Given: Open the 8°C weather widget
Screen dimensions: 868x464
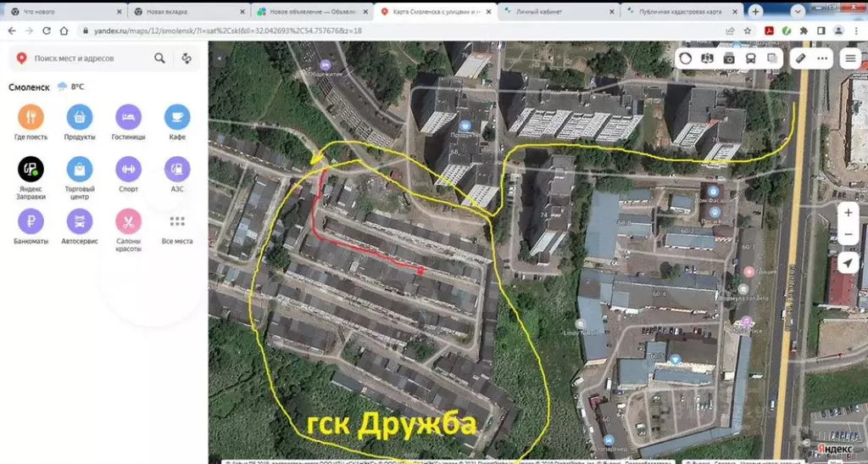Looking at the screenshot, I should click(71, 87).
